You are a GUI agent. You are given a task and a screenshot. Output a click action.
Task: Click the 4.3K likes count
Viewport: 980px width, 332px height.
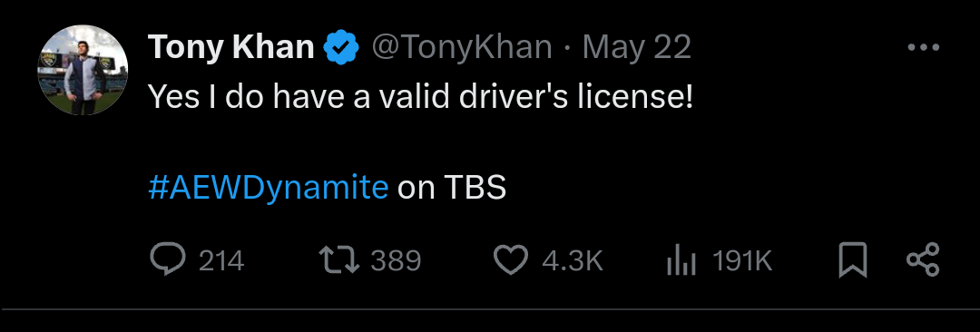click(573, 260)
